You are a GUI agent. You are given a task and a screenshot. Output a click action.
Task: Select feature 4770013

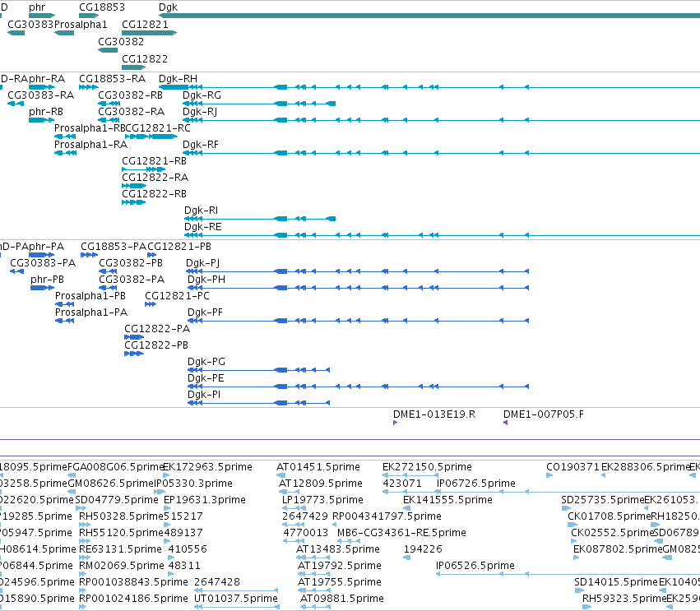tap(294, 541)
